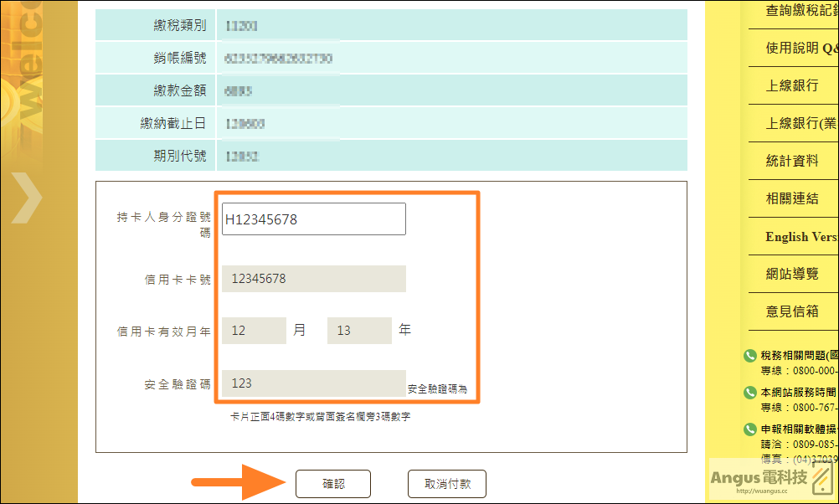The image size is (839, 504).
Task: Click the phone icon beside 申報相關軟體操
Action: click(750, 429)
